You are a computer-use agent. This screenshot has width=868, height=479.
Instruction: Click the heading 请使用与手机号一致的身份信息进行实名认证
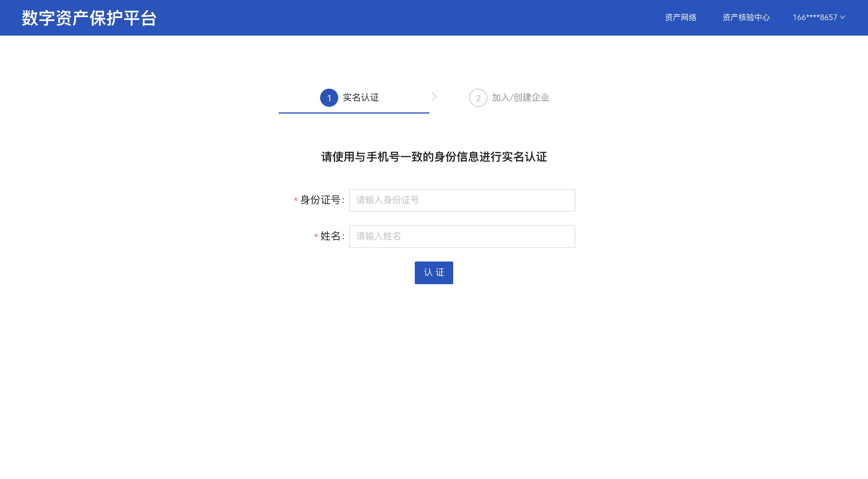point(434,157)
